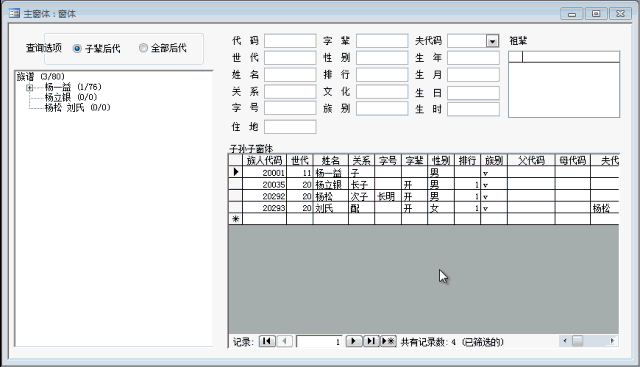
Task: Click the 生时 input field
Action: pyautogui.click(x=473, y=109)
